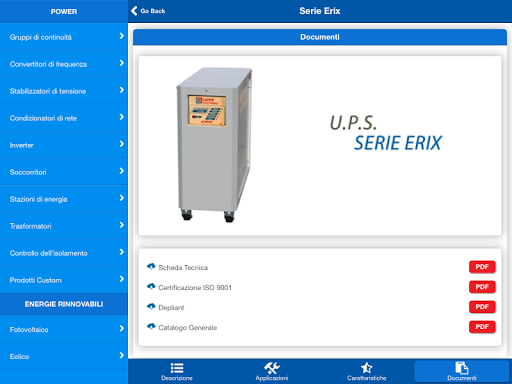The height and width of the screenshot is (384, 512).
Task: Open the Scheda Tecnica PDF button
Action: tap(482, 267)
